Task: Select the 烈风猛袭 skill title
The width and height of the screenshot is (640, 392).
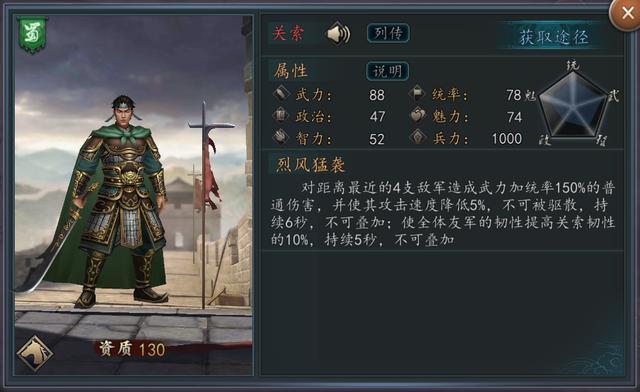Action: tap(311, 165)
